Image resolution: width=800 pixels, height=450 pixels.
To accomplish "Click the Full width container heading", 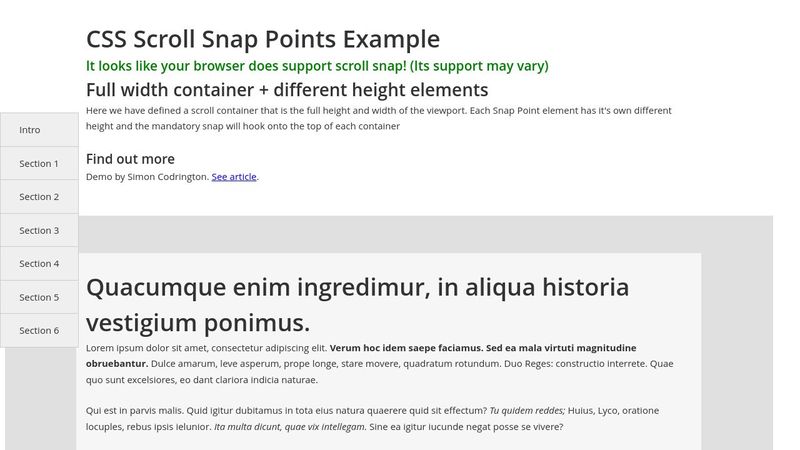I will 287,90.
